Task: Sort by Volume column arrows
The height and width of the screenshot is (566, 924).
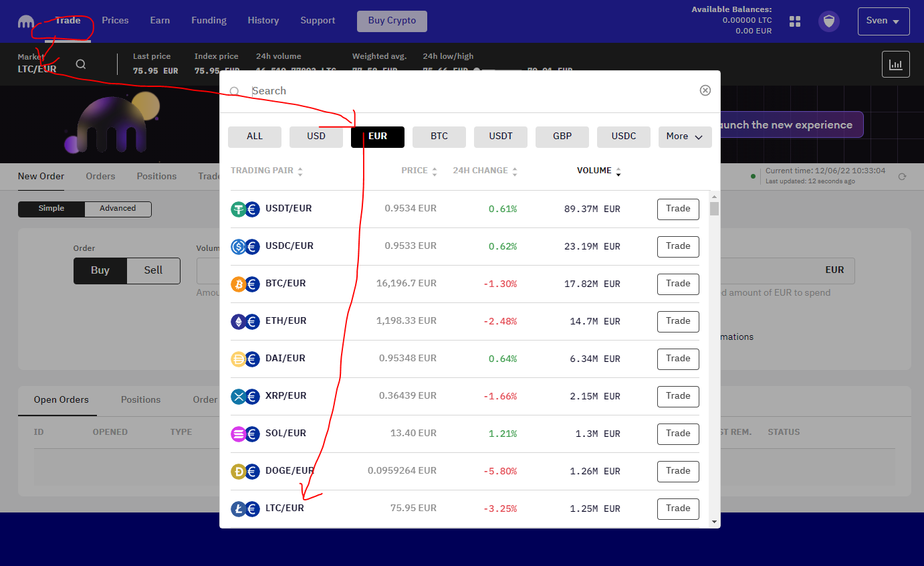Action: coord(618,171)
